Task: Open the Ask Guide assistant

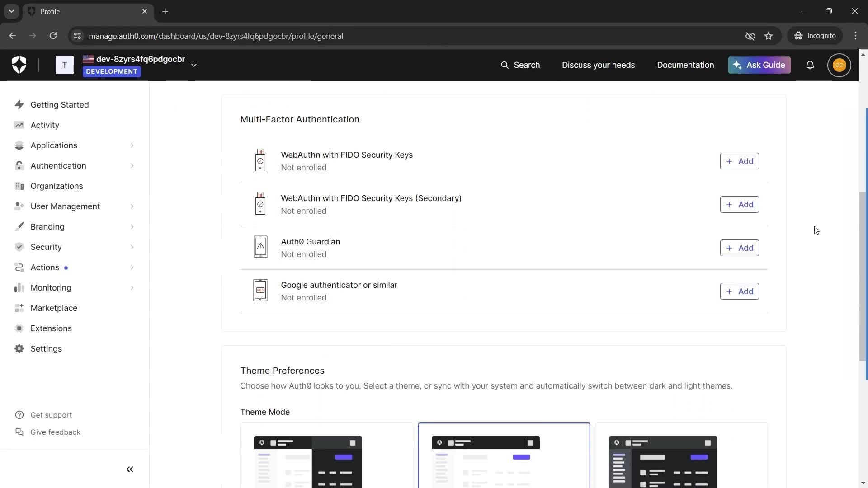Action: pyautogui.click(x=759, y=65)
